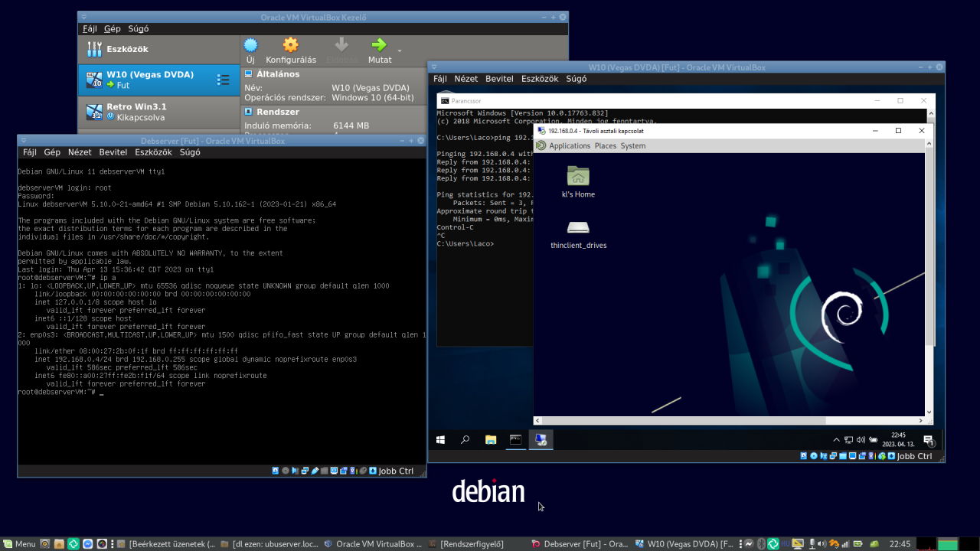Launch Messenger icon in bottom panel
The image size is (980, 551).
pos(87,544)
